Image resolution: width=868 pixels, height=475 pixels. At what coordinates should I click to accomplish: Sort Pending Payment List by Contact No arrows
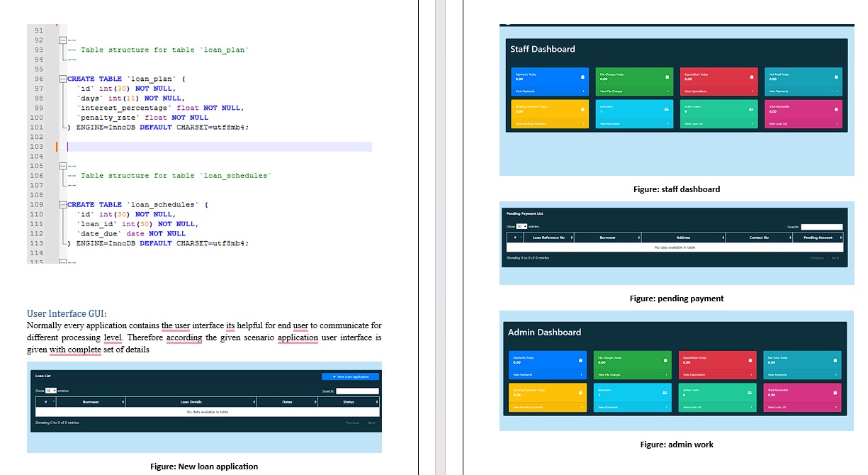point(790,238)
